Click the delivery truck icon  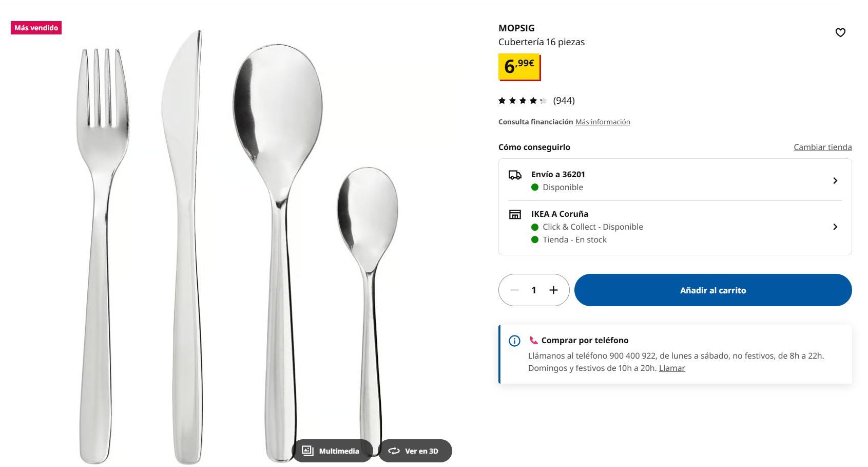pyautogui.click(x=515, y=175)
